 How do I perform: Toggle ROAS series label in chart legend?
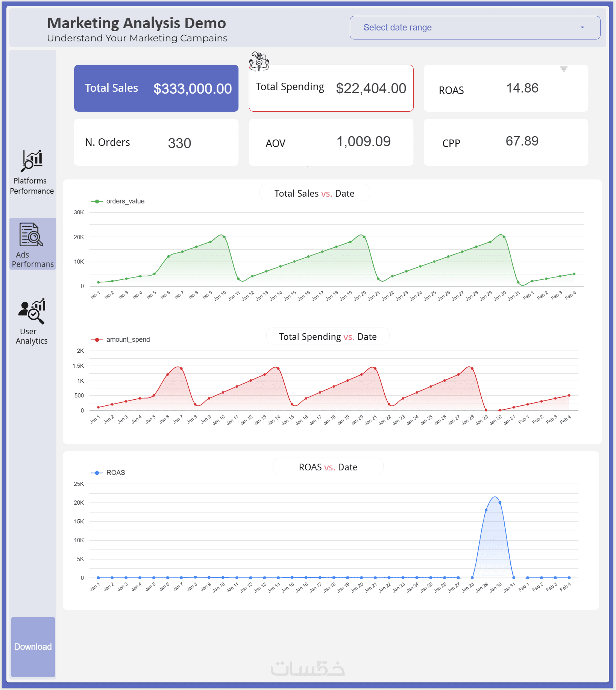click(115, 473)
